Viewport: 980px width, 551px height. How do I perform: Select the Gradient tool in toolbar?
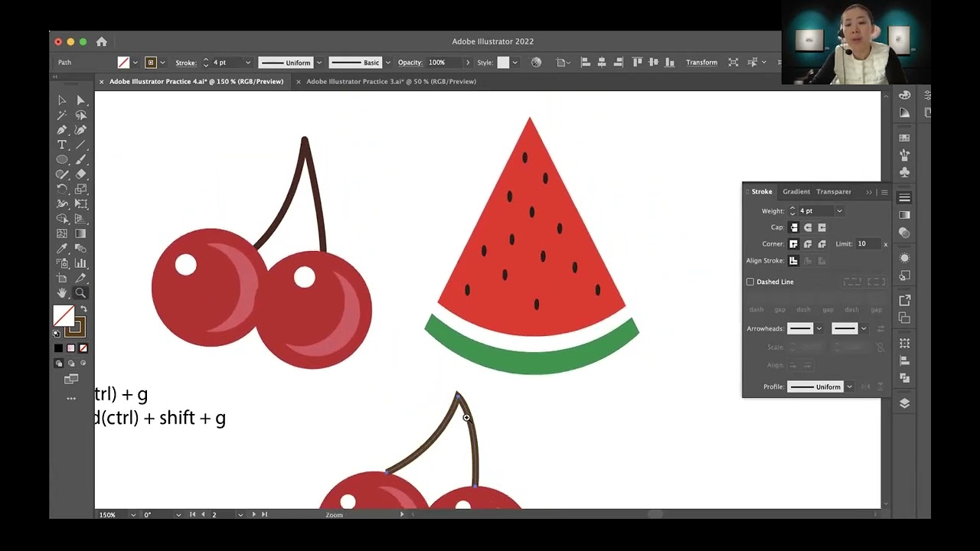pyautogui.click(x=80, y=233)
